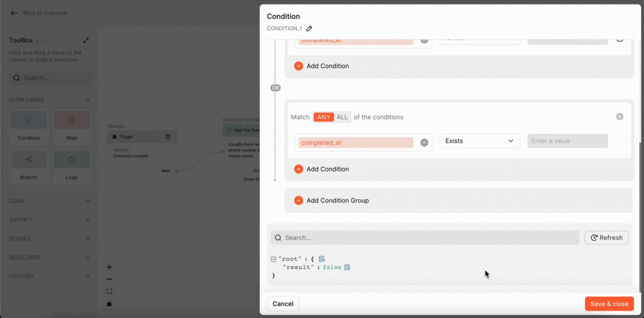Click the OR connector badge

pos(275,88)
